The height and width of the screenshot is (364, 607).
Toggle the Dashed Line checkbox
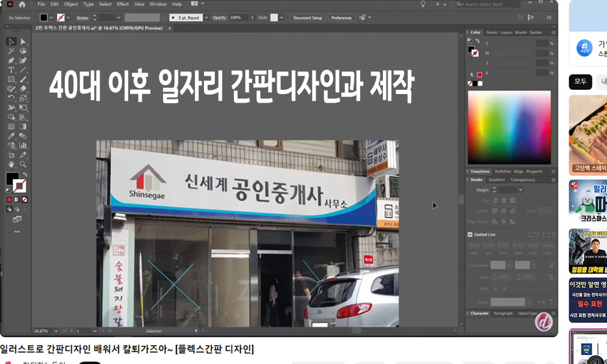tap(470, 235)
